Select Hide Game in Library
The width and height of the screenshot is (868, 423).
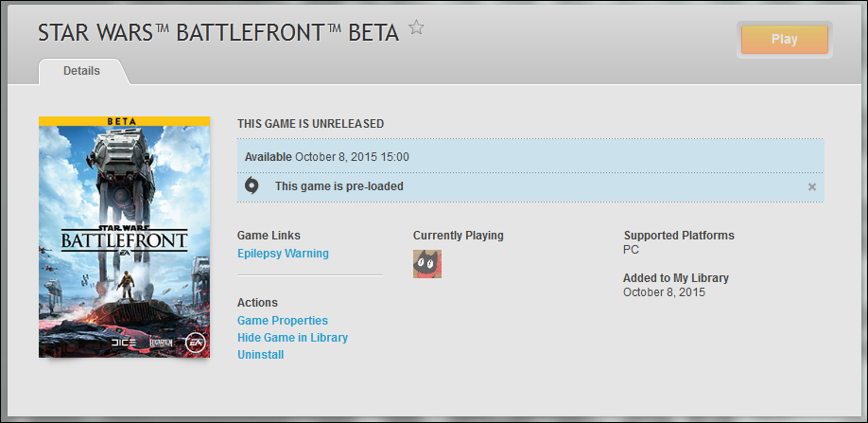coord(292,338)
